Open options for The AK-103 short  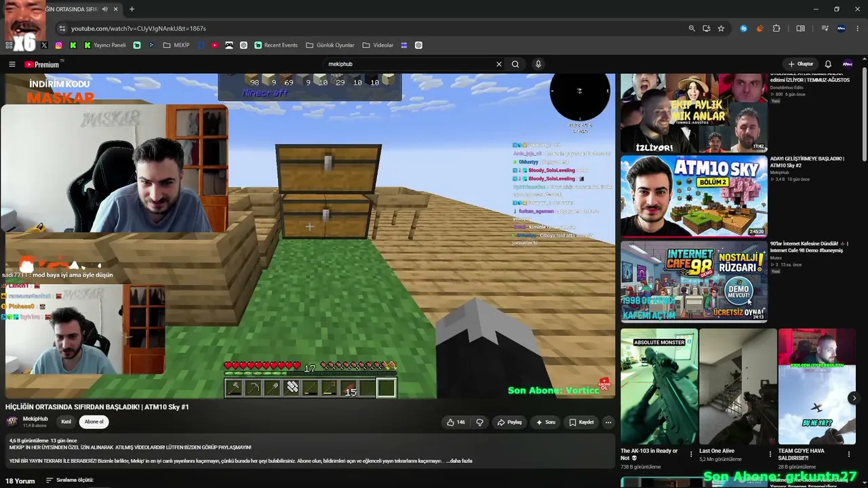(x=691, y=454)
